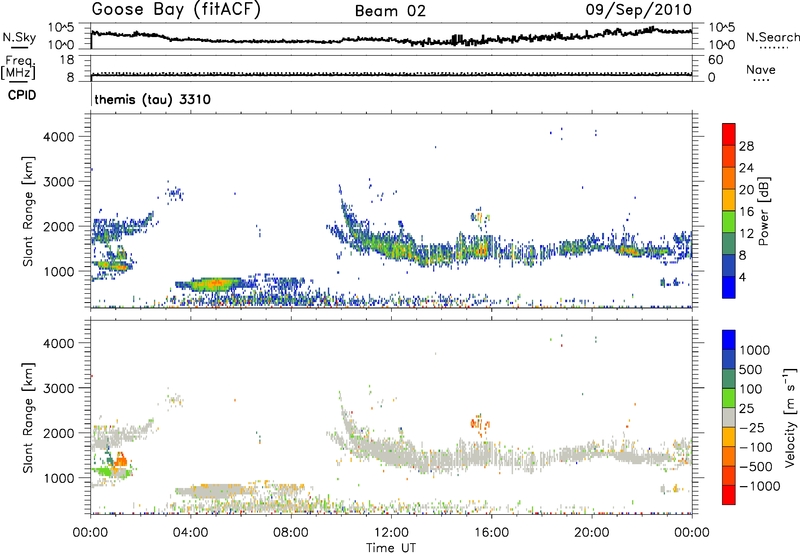This screenshot has height=554, width=800.
Task: Click the date 09/Sep/2010
Action: tap(639, 10)
